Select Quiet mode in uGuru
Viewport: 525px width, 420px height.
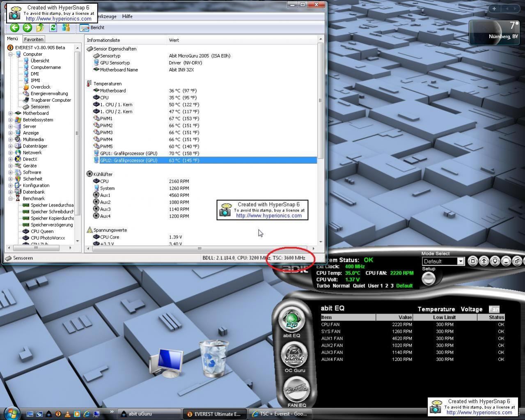(359, 286)
